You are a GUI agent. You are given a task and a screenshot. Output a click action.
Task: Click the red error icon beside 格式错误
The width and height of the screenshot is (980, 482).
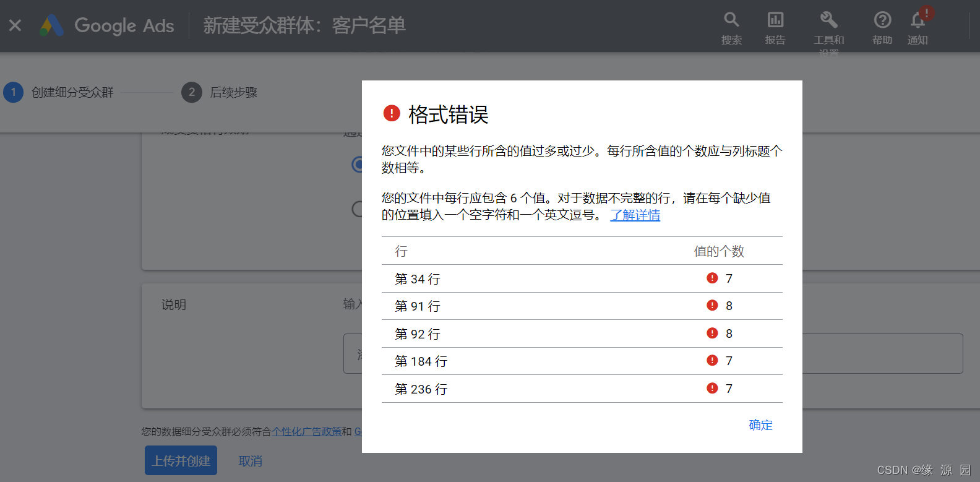pyautogui.click(x=392, y=113)
